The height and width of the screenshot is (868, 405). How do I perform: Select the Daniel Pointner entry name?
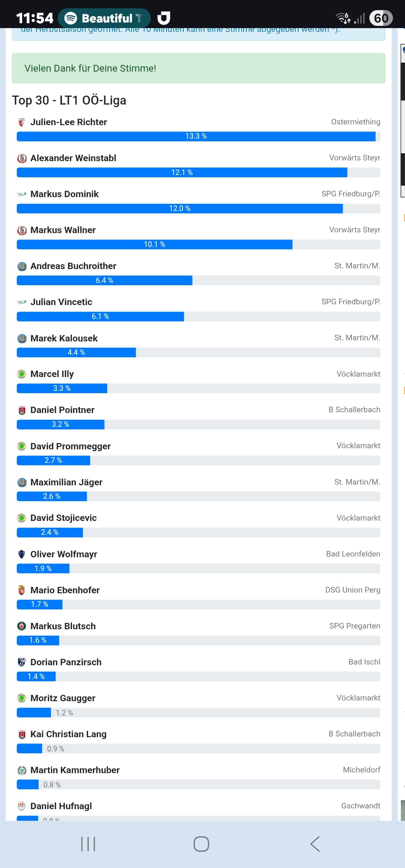pyautogui.click(x=62, y=410)
